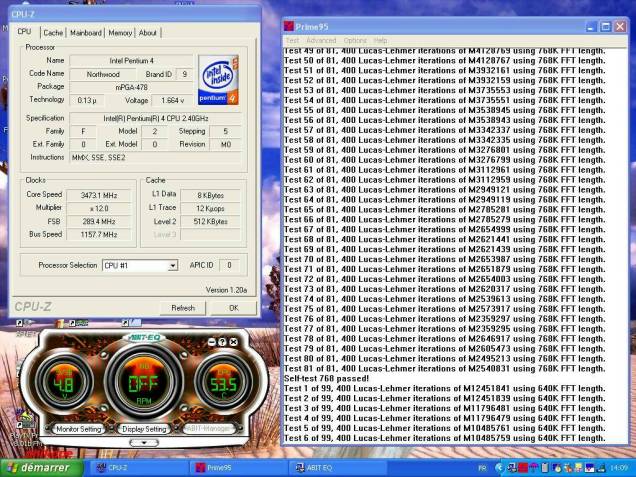Click the Test 67 of 81 line
636x477 pixels.
click(445, 230)
